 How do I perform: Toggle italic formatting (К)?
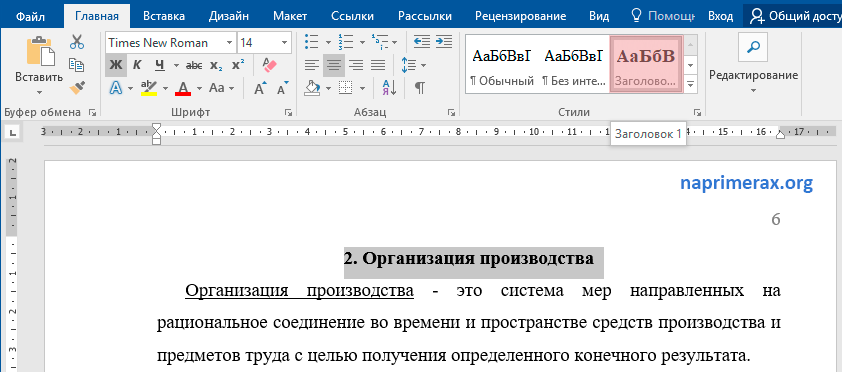[x=137, y=65]
